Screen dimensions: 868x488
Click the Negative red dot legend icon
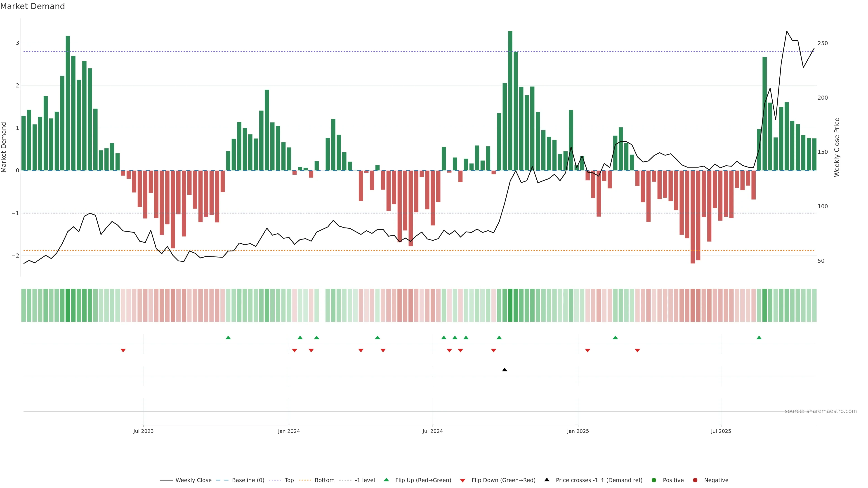tap(695, 480)
